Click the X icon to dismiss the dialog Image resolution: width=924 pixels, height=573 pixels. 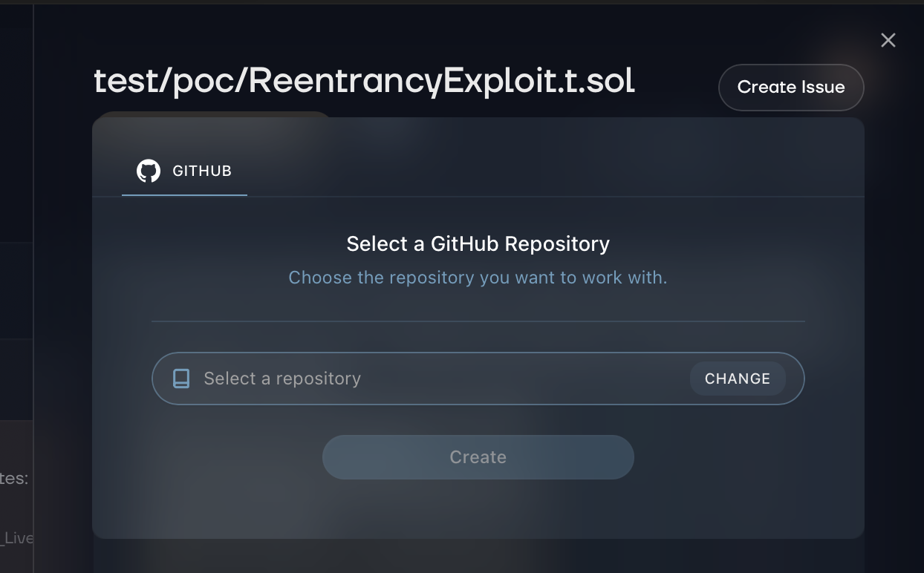pyautogui.click(x=888, y=40)
